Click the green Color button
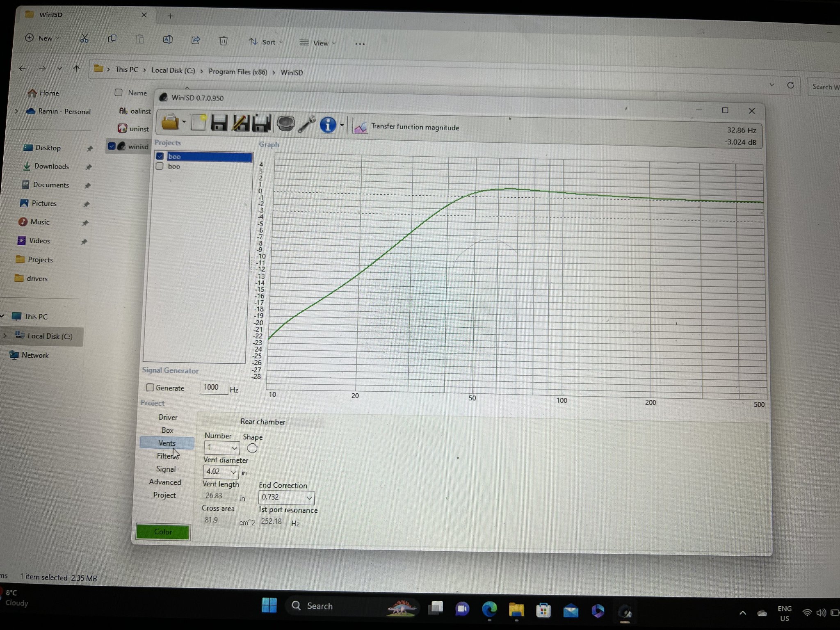Screen dimensions: 840x630 pos(163,532)
